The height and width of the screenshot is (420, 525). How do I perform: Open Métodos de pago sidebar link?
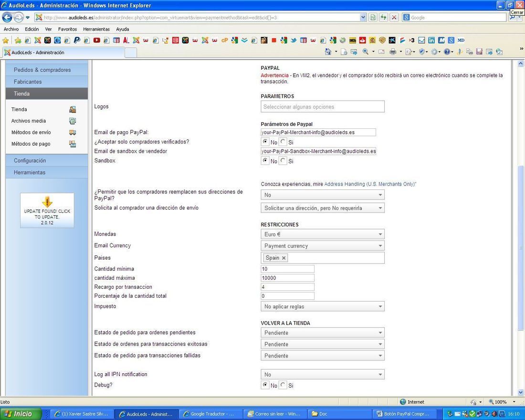pyautogui.click(x=31, y=144)
